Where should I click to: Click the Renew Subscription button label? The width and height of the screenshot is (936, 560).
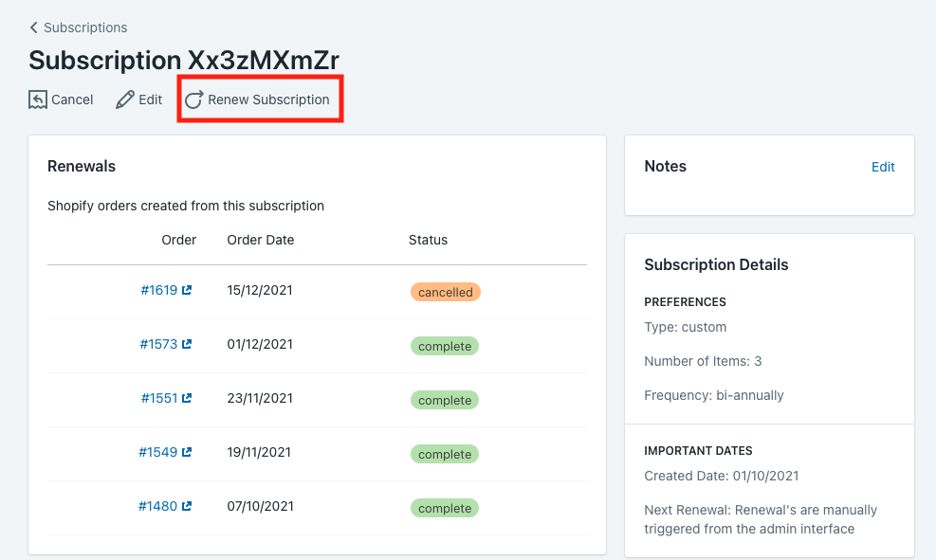(268, 99)
